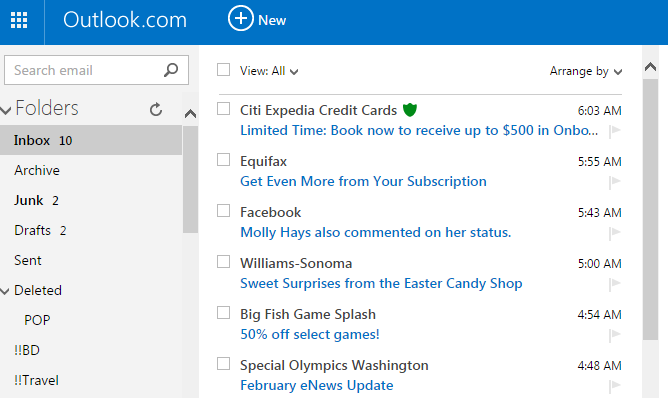Click the search magnifier icon
This screenshot has height=398, width=668.
coord(171,70)
